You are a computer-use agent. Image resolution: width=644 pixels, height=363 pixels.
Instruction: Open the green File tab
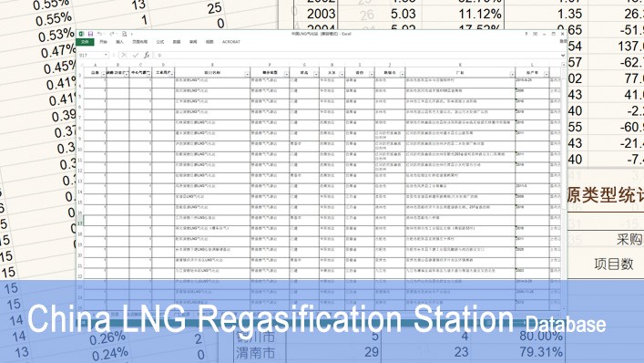85,42
